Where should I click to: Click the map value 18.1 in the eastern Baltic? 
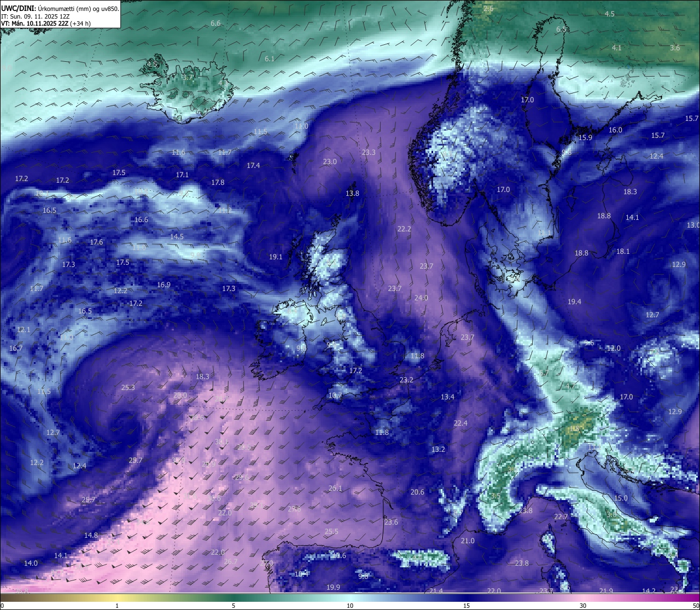click(623, 252)
